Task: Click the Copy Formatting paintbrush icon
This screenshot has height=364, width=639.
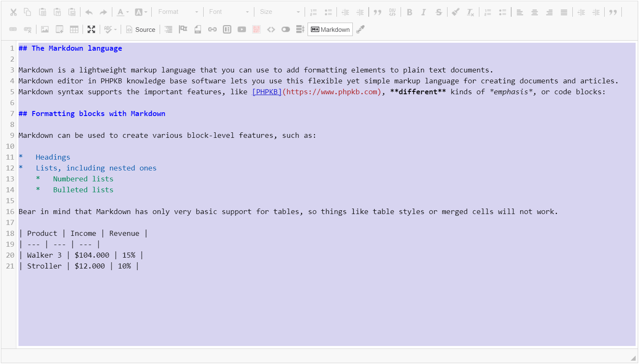Action: 455,12
